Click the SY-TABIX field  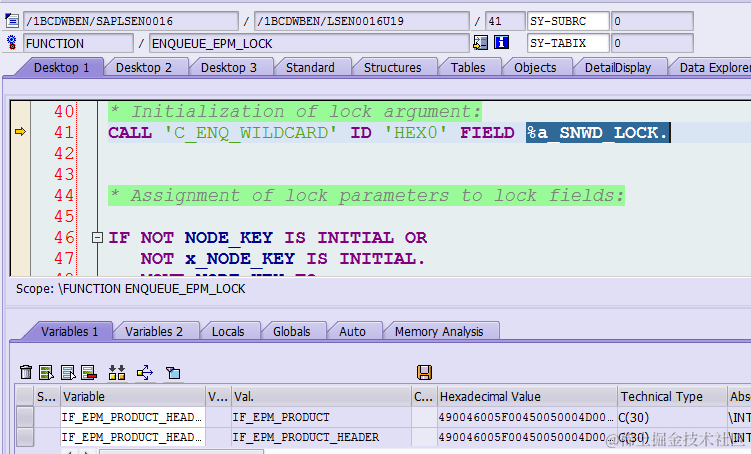568,43
